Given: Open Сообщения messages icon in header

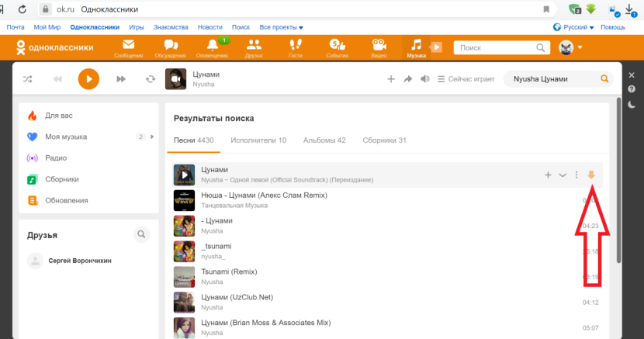Looking at the screenshot, I should (128, 47).
